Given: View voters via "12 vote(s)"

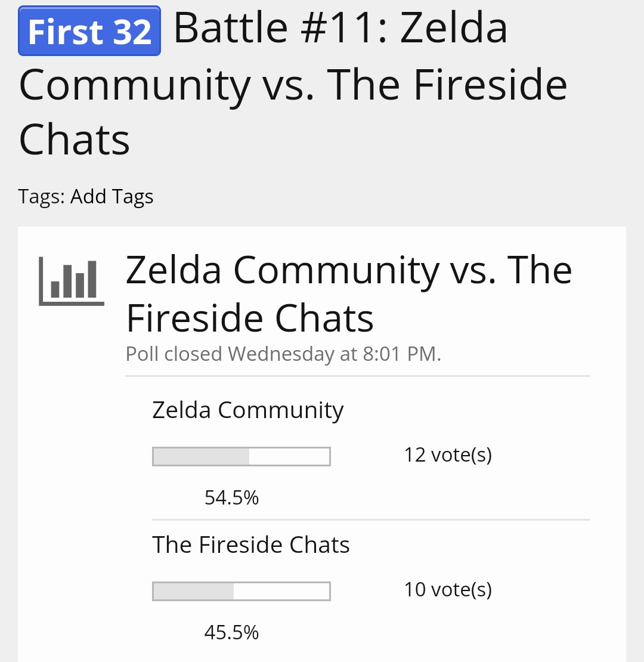Looking at the screenshot, I should pyautogui.click(x=448, y=455).
